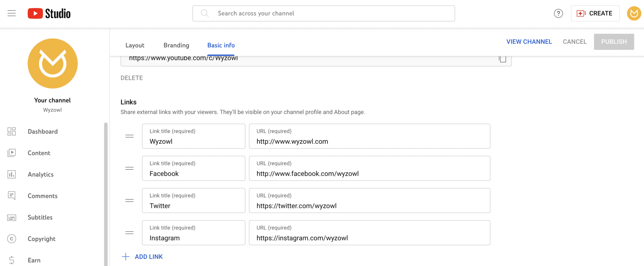Click the Links section heading
644x266 pixels.
coord(128,102)
